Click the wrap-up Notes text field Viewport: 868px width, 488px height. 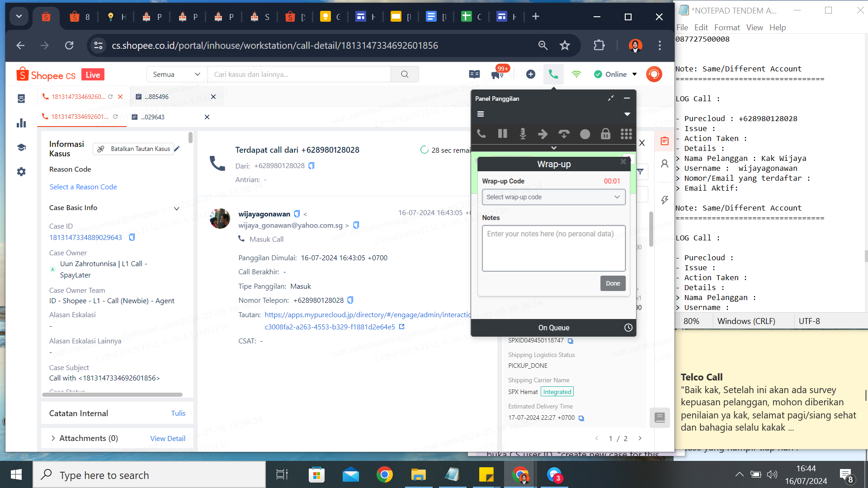coord(553,248)
